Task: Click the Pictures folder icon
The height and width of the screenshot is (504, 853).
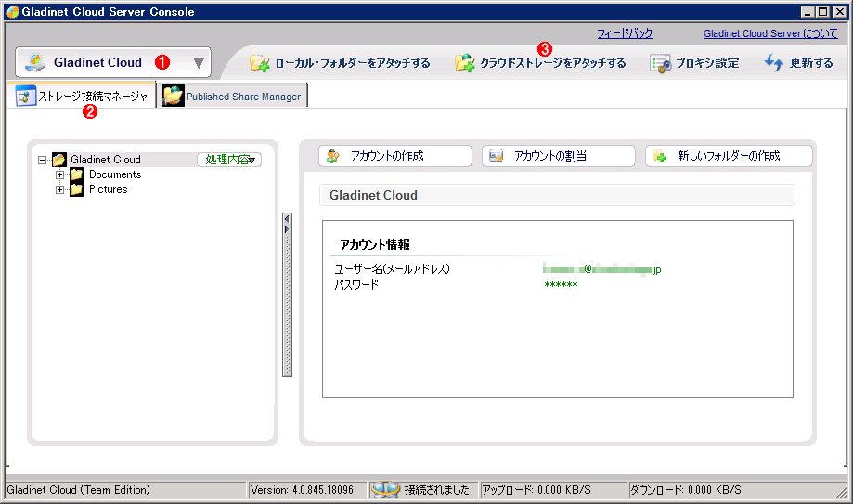Action: click(77, 188)
